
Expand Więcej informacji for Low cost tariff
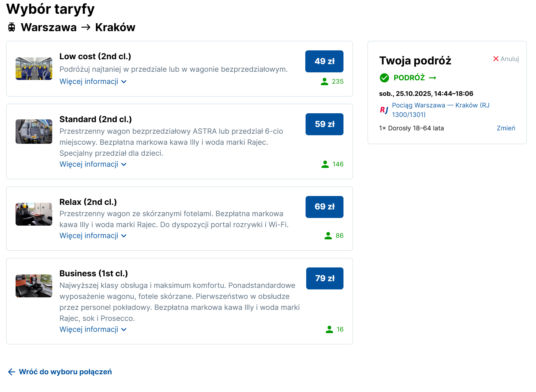(93, 82)
